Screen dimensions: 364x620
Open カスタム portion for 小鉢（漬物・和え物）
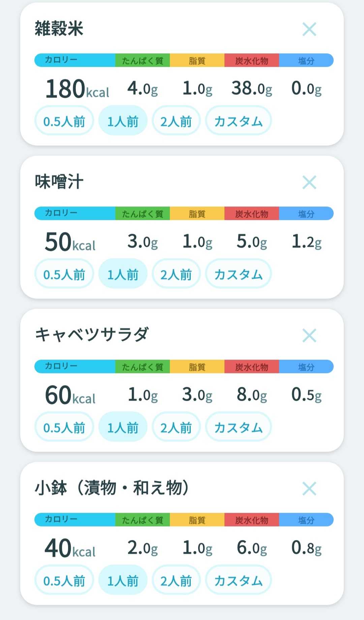pyautogui.click(x=238, y=580)
